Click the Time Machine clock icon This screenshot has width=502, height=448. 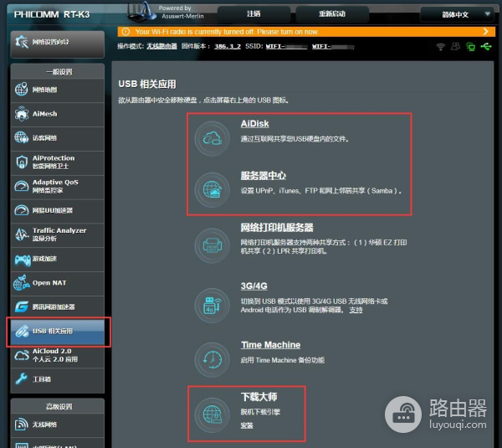pyautogui.click(x=213, y=359)
